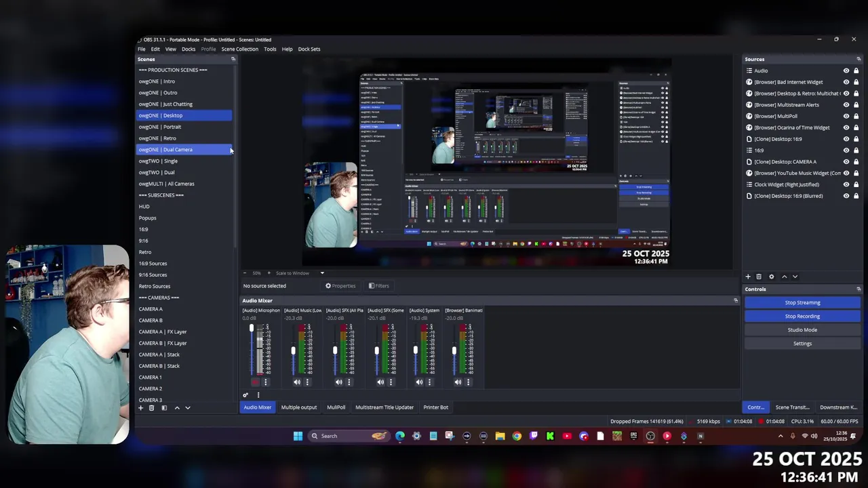Remove scene using trash icon in Scenes
This screenshot has width=868, height=488.
click(152, 408)
